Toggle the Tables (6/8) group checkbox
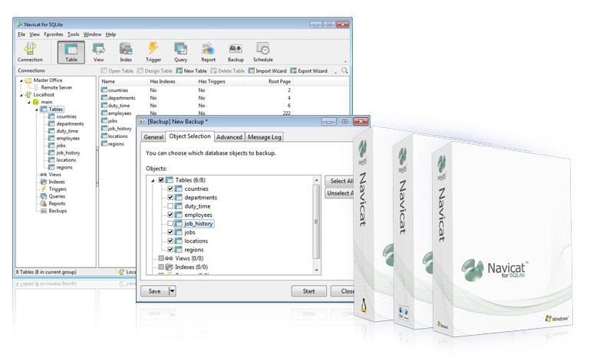 [161, 180]
